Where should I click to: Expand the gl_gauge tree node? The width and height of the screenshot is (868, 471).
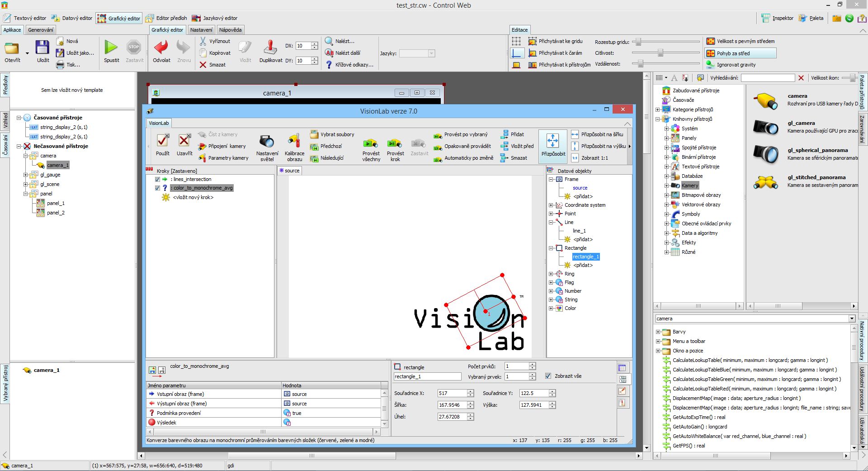click(26, 175)
